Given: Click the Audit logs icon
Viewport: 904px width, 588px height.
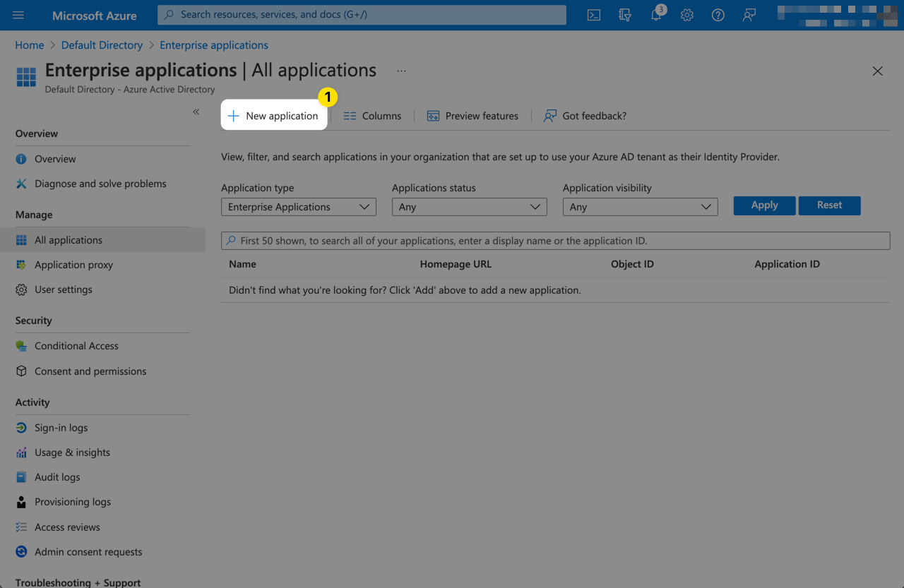Looking at the screenshot, I should pyautogui.click(x=21, y=477).
